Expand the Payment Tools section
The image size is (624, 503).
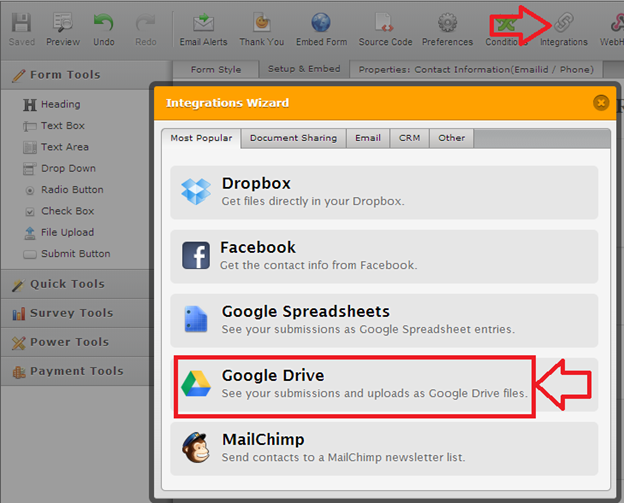[77, 371]
